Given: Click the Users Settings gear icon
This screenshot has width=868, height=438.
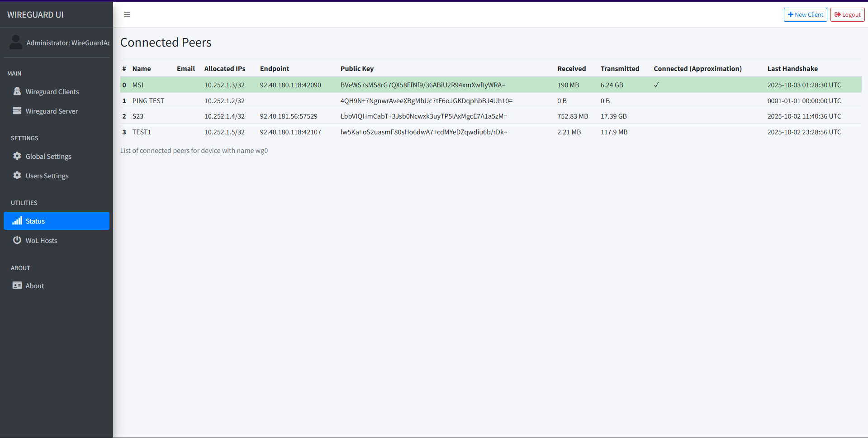Looking at the screenshot, I should coord(17,175).
